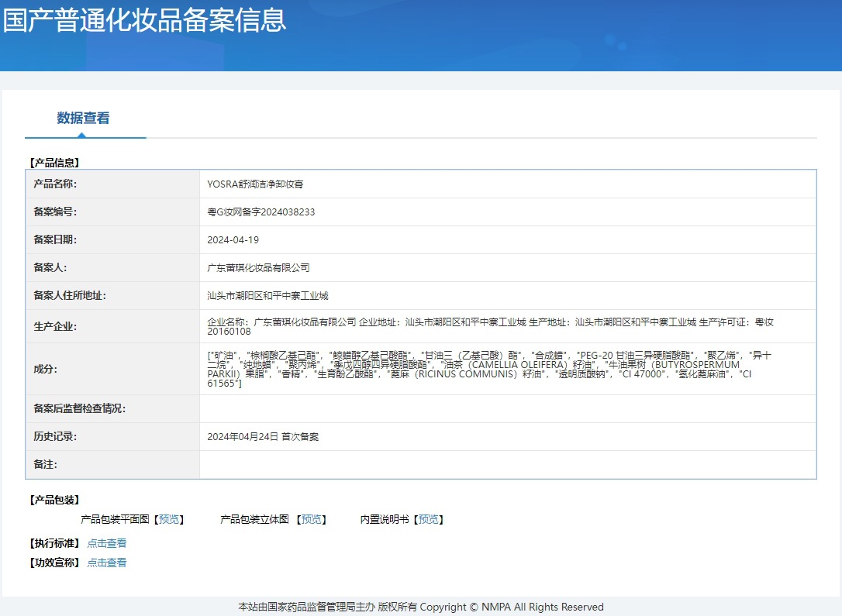Click the filer address 汕头市潮阳区和平中寨工业城
The height and width of the screenshot is (616, 842).
(x=267, y=296)
